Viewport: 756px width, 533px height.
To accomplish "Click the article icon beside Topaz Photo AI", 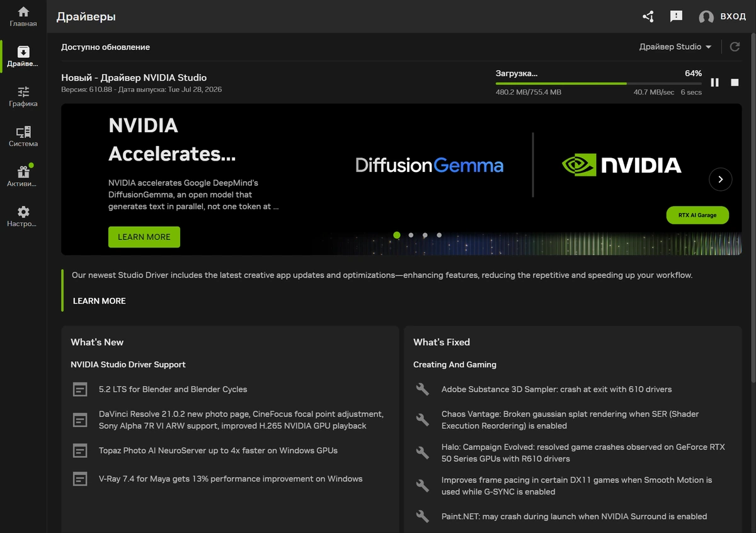I will click(80, 450).
